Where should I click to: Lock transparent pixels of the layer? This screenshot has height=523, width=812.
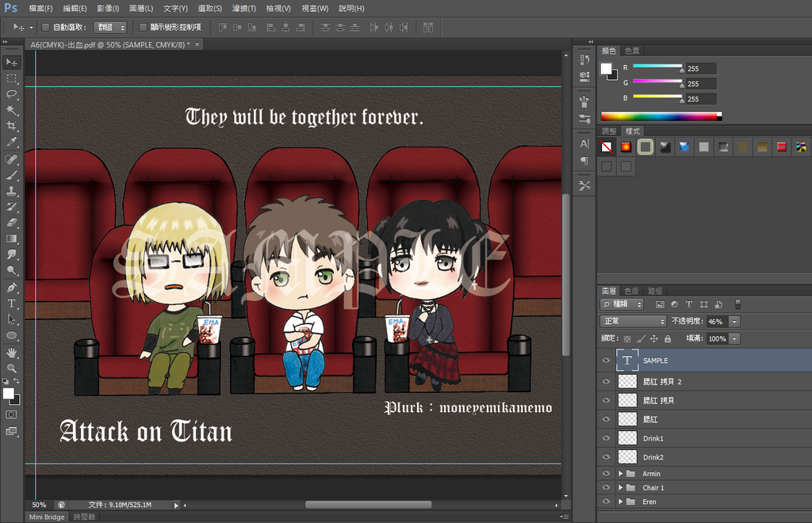tap(627, 339)
